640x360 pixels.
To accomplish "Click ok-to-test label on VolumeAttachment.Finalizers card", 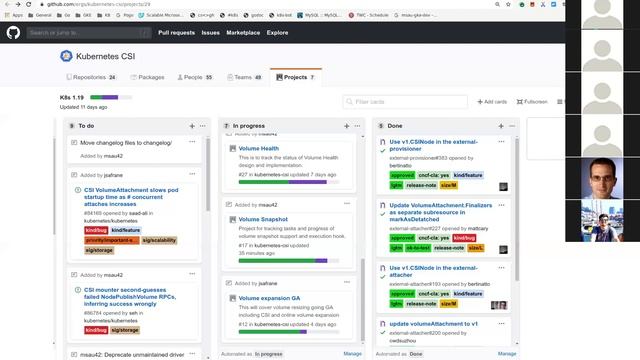I will click(x=418, y=248).
